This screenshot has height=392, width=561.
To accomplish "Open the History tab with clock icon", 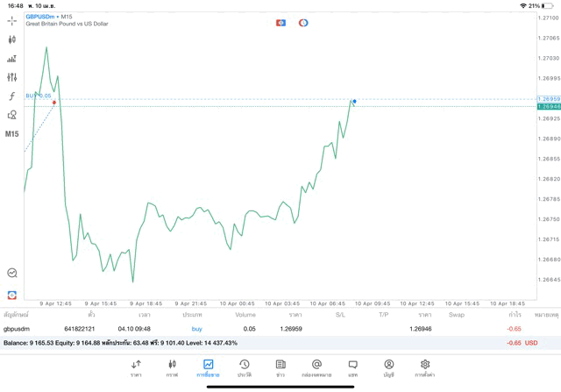I will (x=245, y=367).
